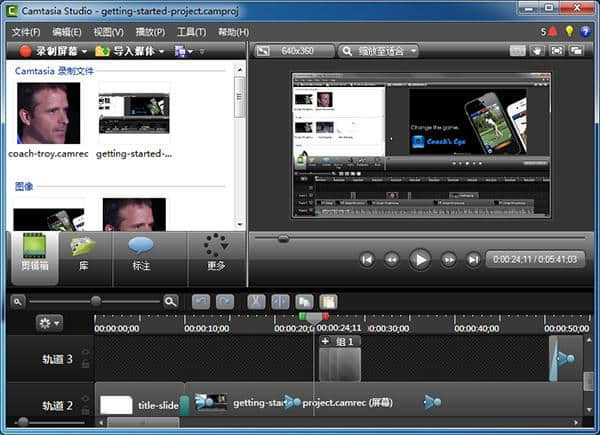The image size is (600, 435).
Task: Switch to the Library (库) tab
Action: pyautogui.click(x=83, y=254)
